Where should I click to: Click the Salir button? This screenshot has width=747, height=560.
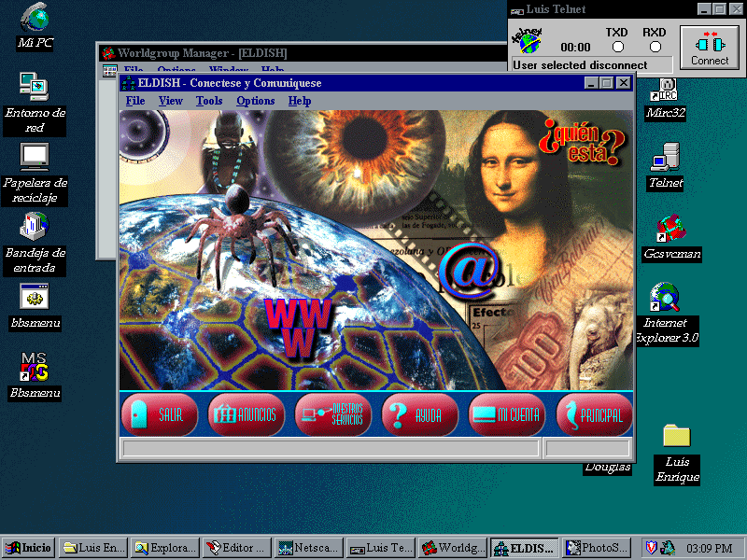click(159, 414)
